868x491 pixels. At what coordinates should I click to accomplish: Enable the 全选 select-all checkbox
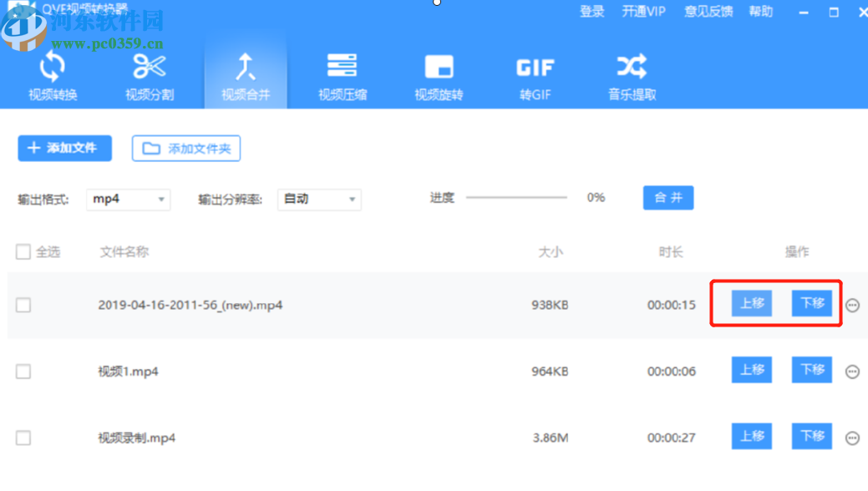pos(23,251)
